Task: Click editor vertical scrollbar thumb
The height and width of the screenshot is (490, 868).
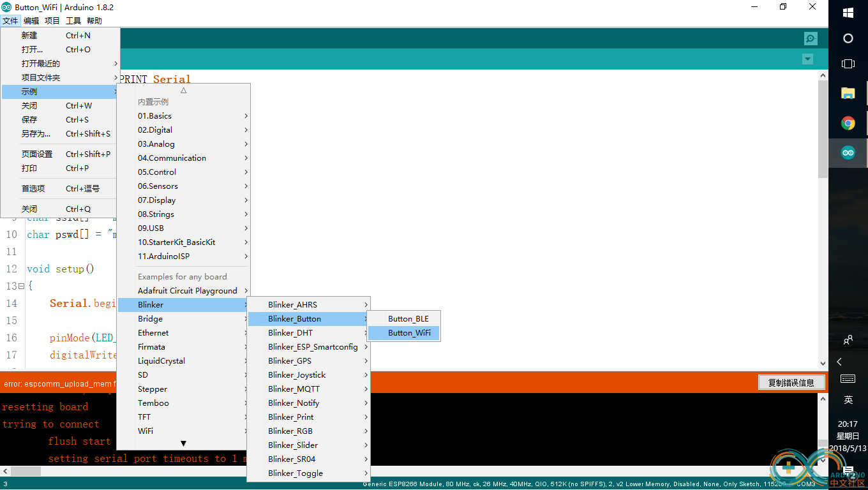Action: 823,129
